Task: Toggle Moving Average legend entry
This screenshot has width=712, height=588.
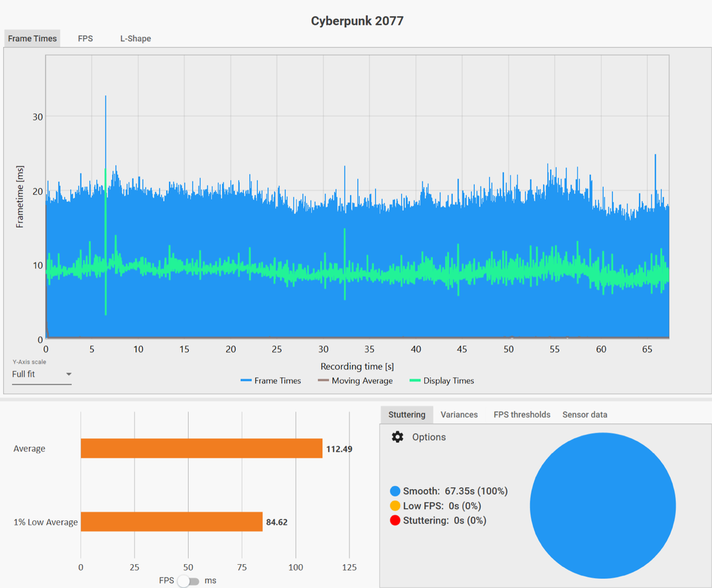Action: click(355, 381)
